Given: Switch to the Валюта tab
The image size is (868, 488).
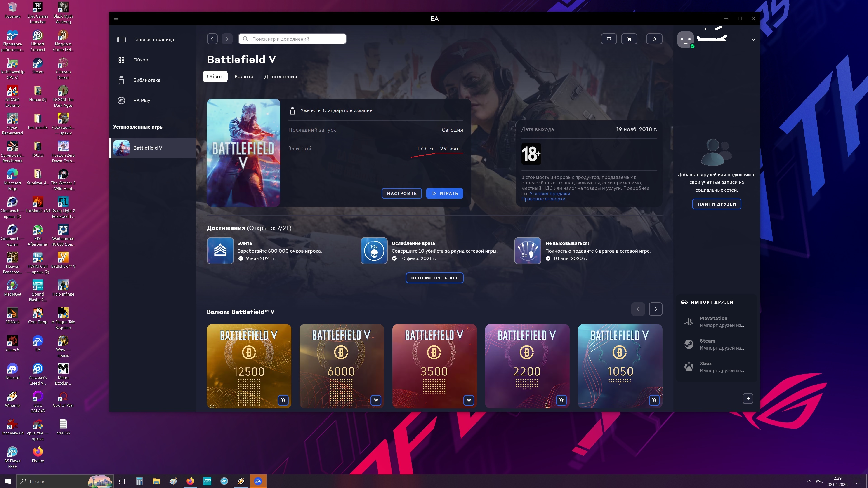Looking at the screenshot, I should point(244,76).
